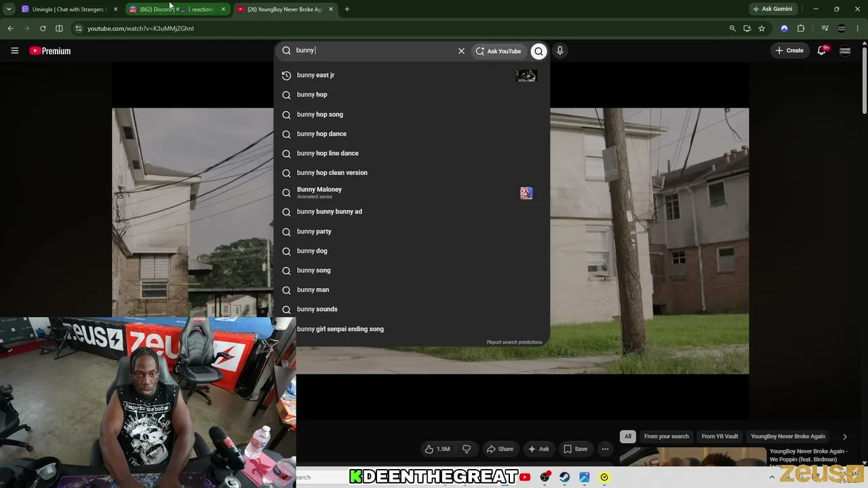The image size is (868, 488).
Task: Open the browser extensions puzzle icon
Action: point(801,28)
